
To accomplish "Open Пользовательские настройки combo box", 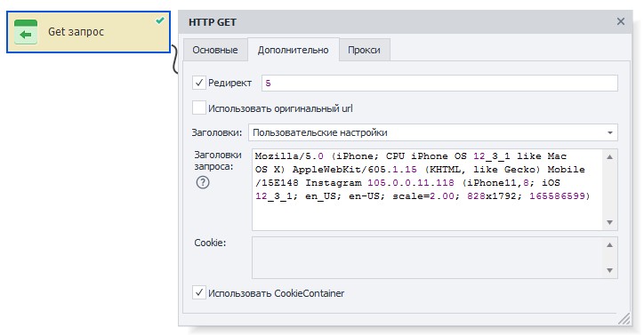I will pos(433,132).
